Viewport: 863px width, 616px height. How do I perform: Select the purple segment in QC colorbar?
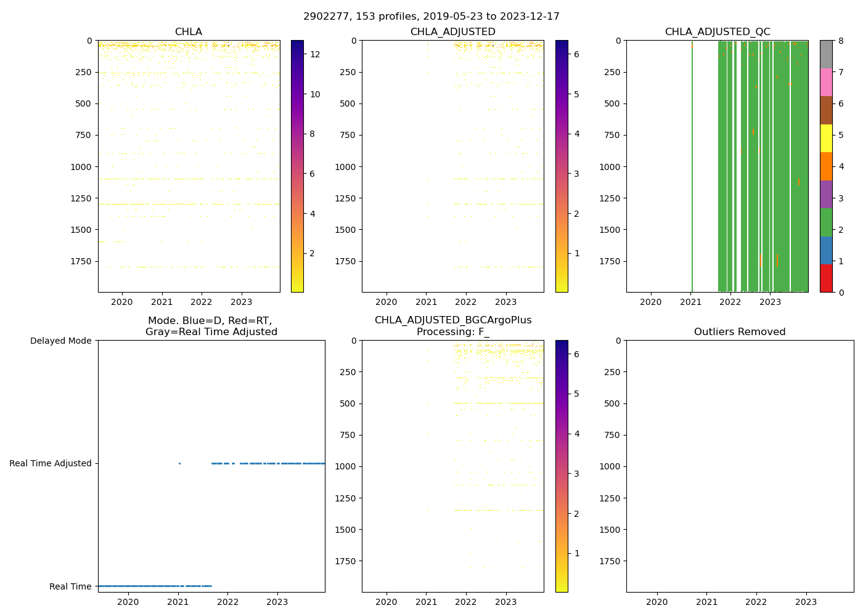click(x=826, y=194)
